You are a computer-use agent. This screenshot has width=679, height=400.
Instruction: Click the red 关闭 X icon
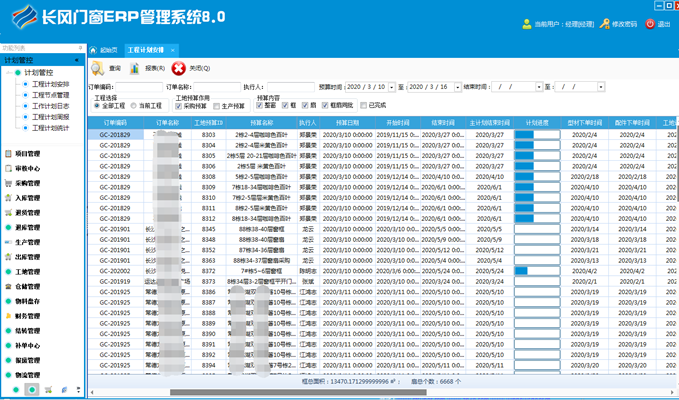pyautogui.click(x=178, y=68)
